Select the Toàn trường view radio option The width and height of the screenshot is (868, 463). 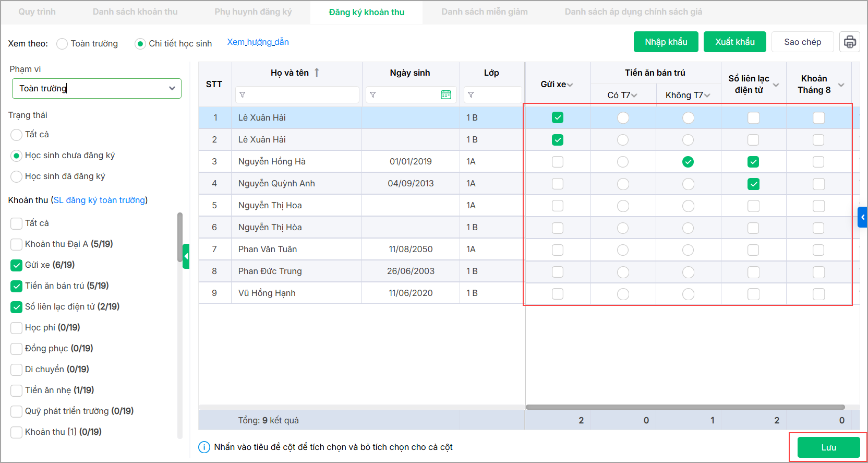[62, 44]
